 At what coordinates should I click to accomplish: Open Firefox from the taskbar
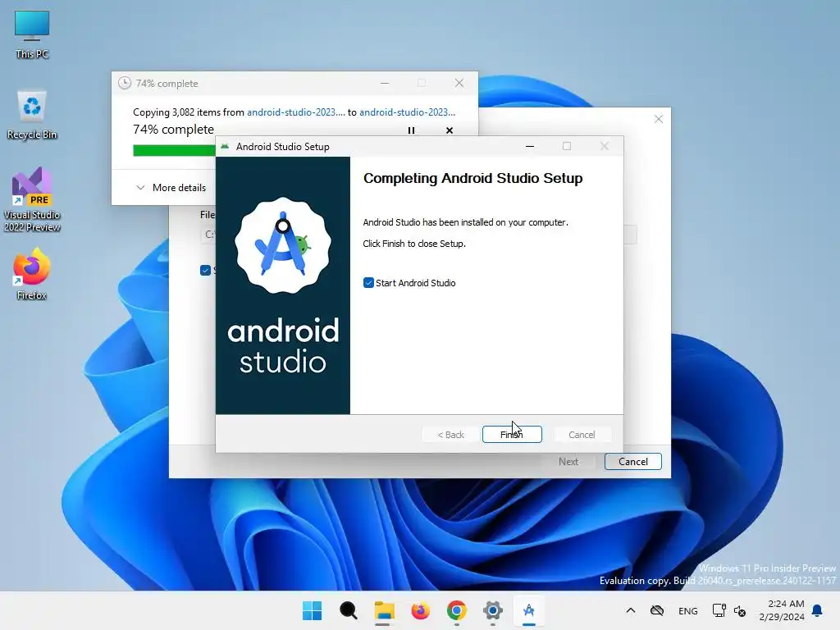(421, 610)
